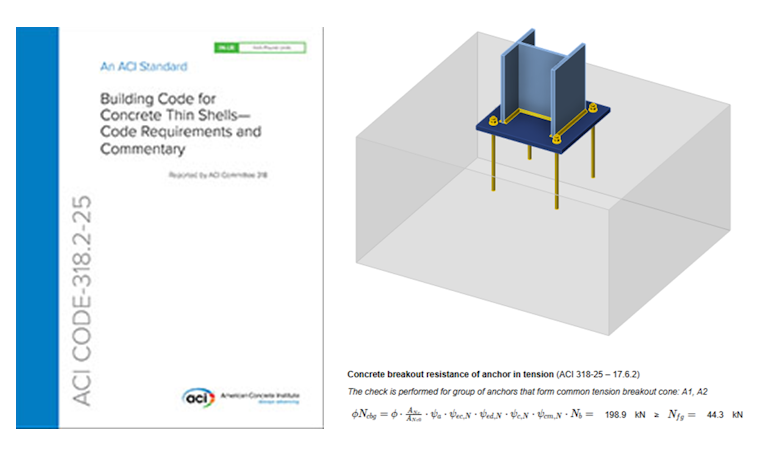Click the '(ACI 318-25 – 17.6.2)' reference
Image resolution: width=779 pixels, height=463 pixels.
[598, 374]
